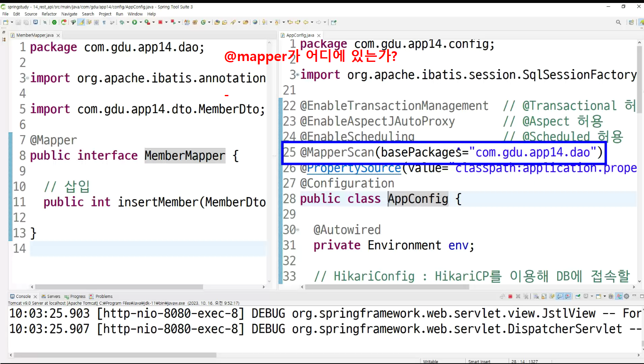This screenshot has height=364, width=644.
Task: Click the magnifier Quick Access search icon
Action: [619, 22]
